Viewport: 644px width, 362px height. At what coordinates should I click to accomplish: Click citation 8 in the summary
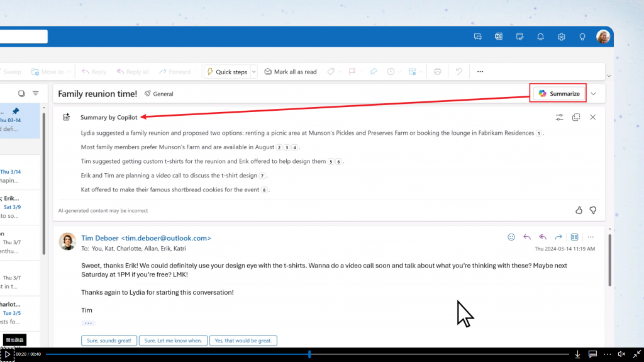coord(264,190)
